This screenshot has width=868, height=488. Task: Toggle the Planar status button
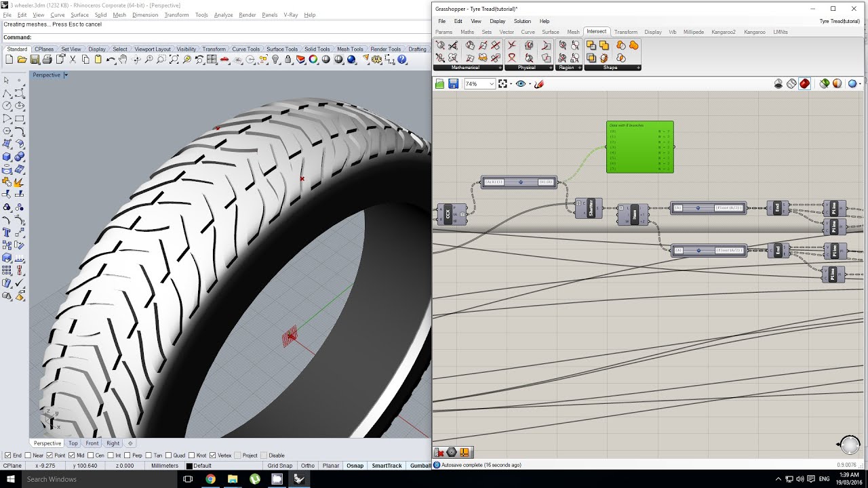tap(331, 466)
